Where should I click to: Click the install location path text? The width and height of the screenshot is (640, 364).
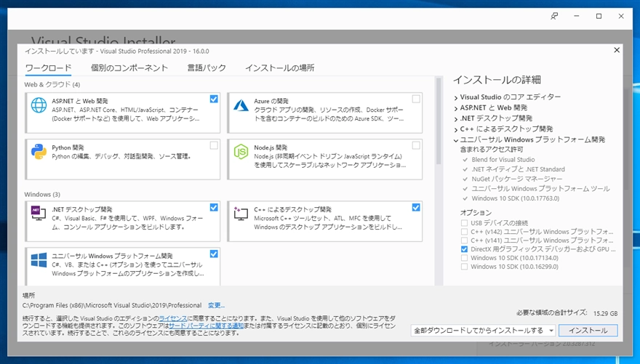(112, 305)
